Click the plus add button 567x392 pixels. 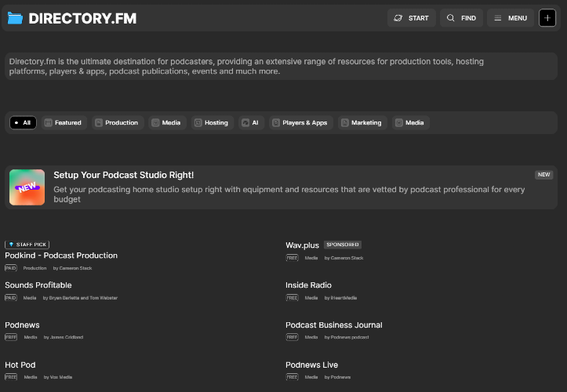tap(547, 18)
